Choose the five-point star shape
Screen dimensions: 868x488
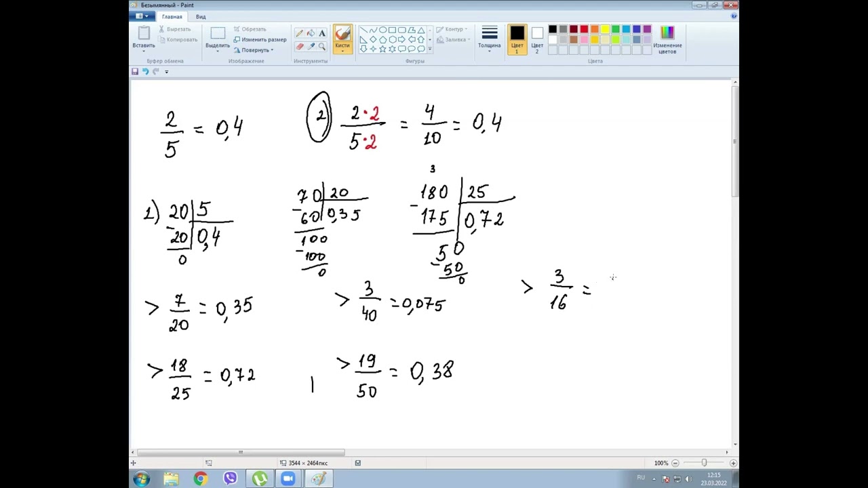pyautogui.click(x=382, y=49)
